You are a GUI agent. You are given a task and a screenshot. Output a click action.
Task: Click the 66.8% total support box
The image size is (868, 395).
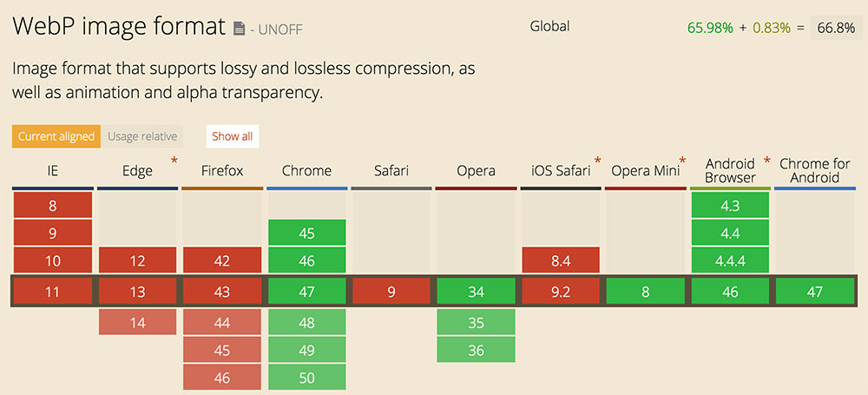pyautogui.click(x=836, y=29)
